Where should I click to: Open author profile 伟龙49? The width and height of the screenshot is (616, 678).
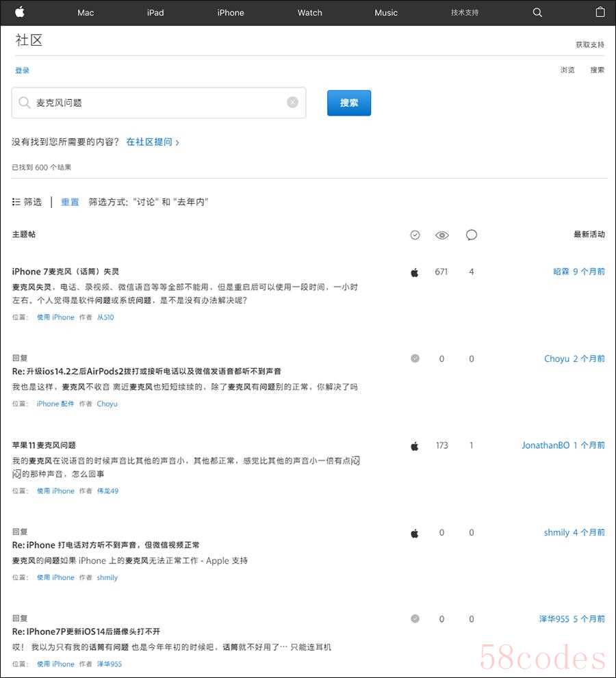point(107,491)
